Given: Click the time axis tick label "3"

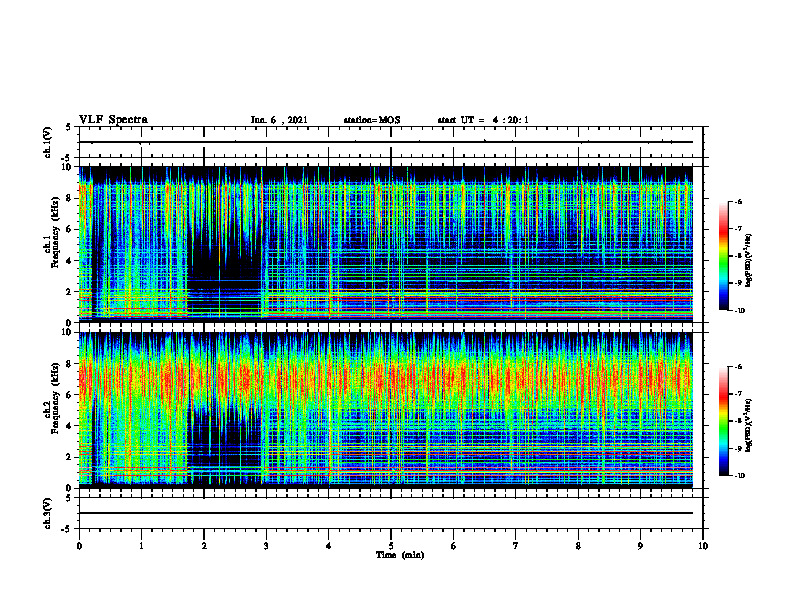Looking at the screenshot, I should (x=266, y=546).
